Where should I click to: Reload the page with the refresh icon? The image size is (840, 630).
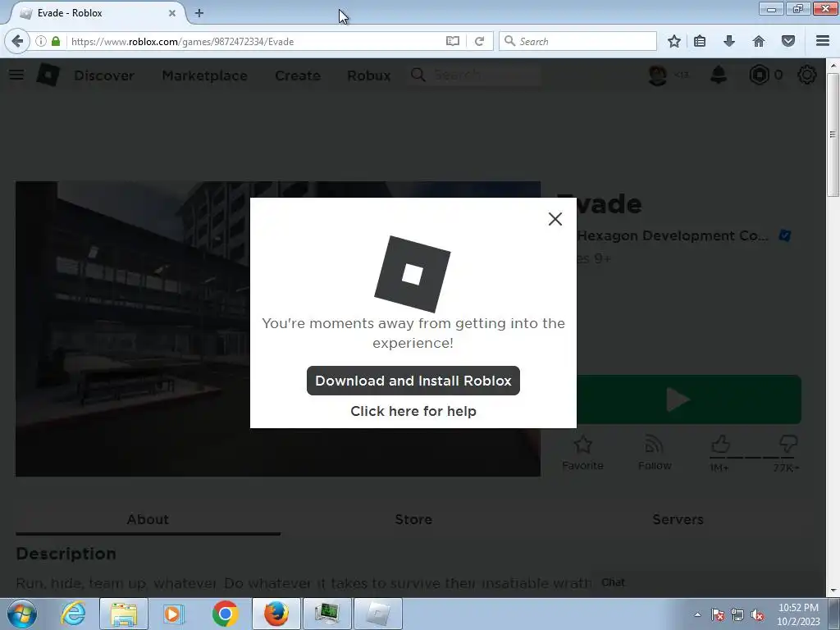479,41
